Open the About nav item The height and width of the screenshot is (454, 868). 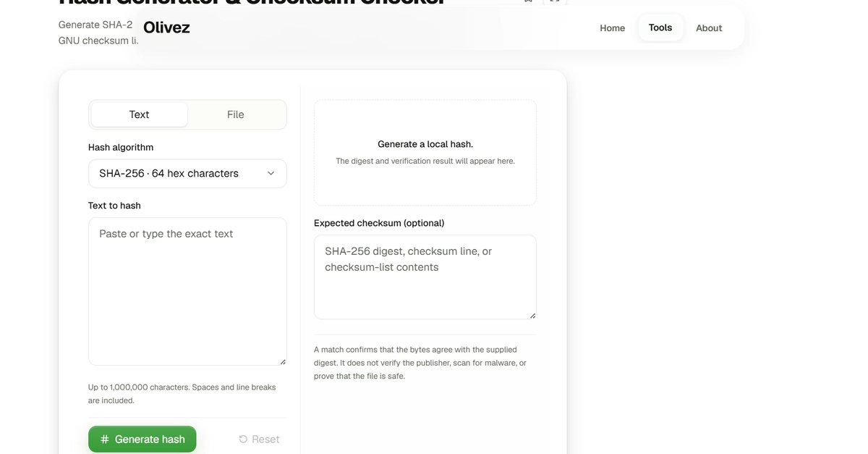click(709, 28)
